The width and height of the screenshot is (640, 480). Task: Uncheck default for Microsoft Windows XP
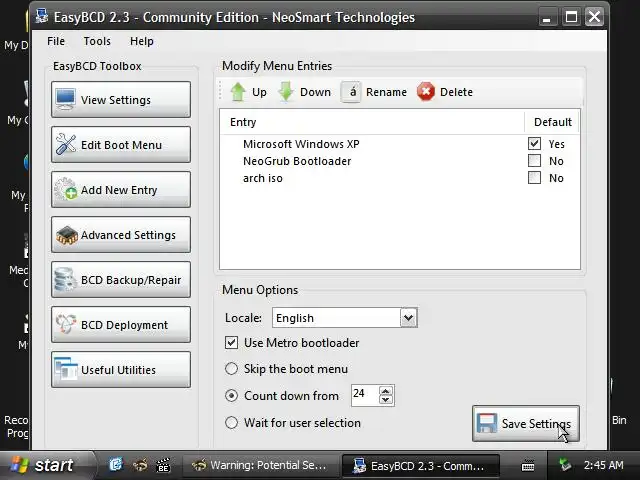534,144
